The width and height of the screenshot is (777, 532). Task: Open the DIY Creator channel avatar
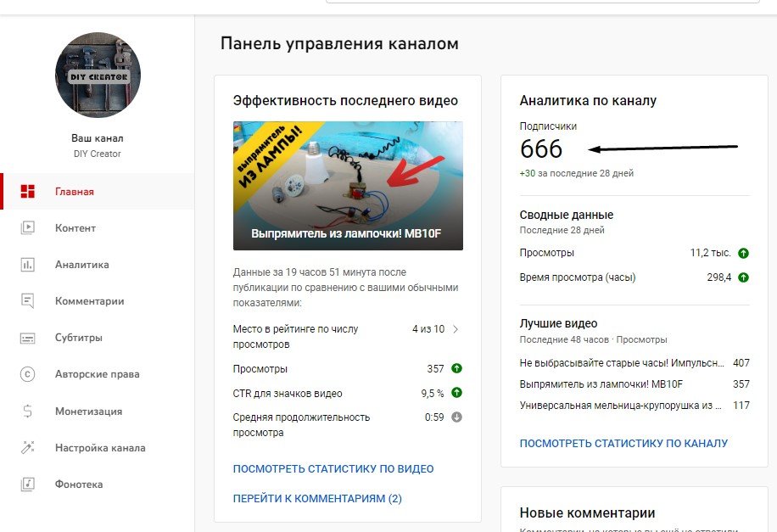(x=98, y=75)
